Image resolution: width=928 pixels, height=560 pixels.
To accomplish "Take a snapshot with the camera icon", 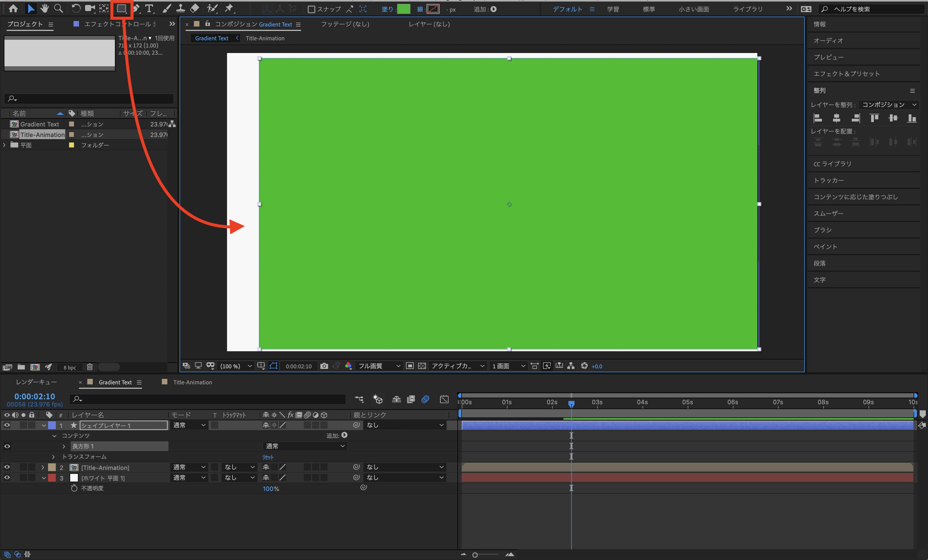I will click(x=324, y=366).
